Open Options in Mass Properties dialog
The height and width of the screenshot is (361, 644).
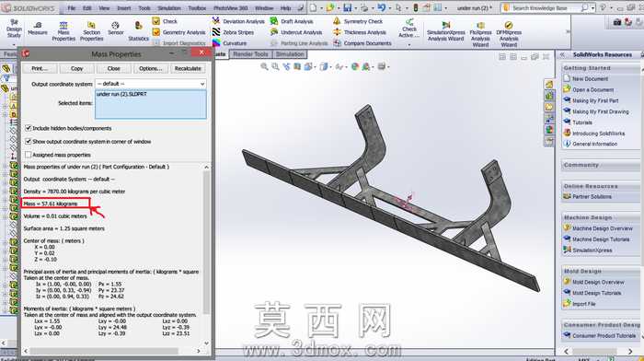150,69
